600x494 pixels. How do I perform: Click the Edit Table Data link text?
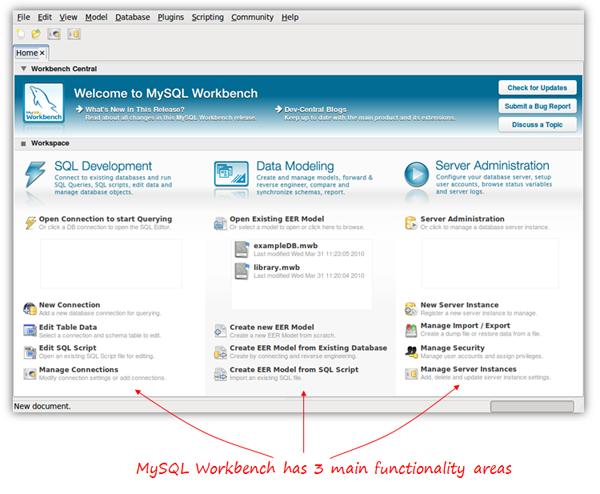click(68, 327)
